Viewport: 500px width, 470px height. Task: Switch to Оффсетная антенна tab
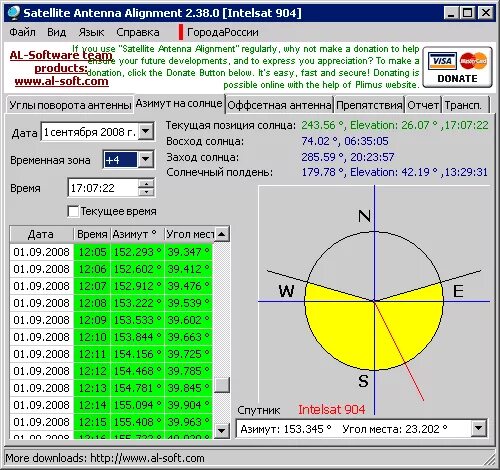point(279,105)
